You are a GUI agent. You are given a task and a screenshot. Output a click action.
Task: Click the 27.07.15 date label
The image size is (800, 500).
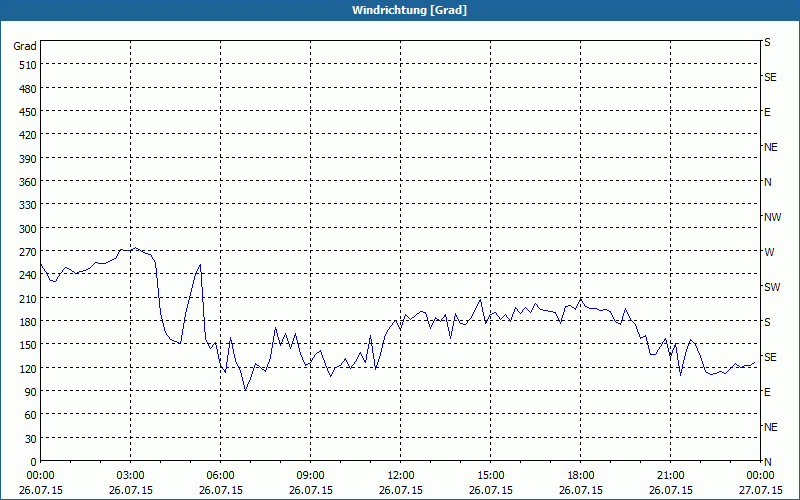(x=760, y=490)
